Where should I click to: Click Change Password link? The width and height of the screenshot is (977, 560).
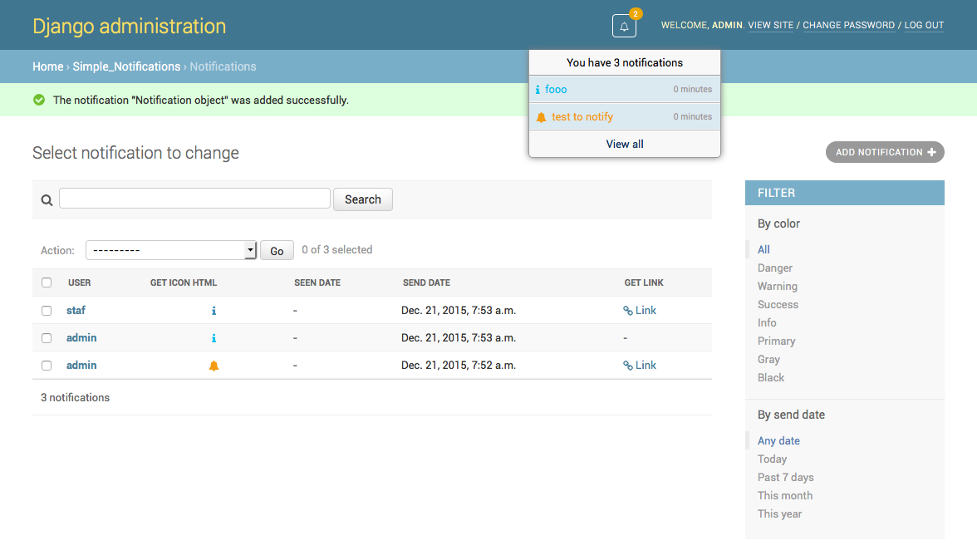[x=849, y=25]
